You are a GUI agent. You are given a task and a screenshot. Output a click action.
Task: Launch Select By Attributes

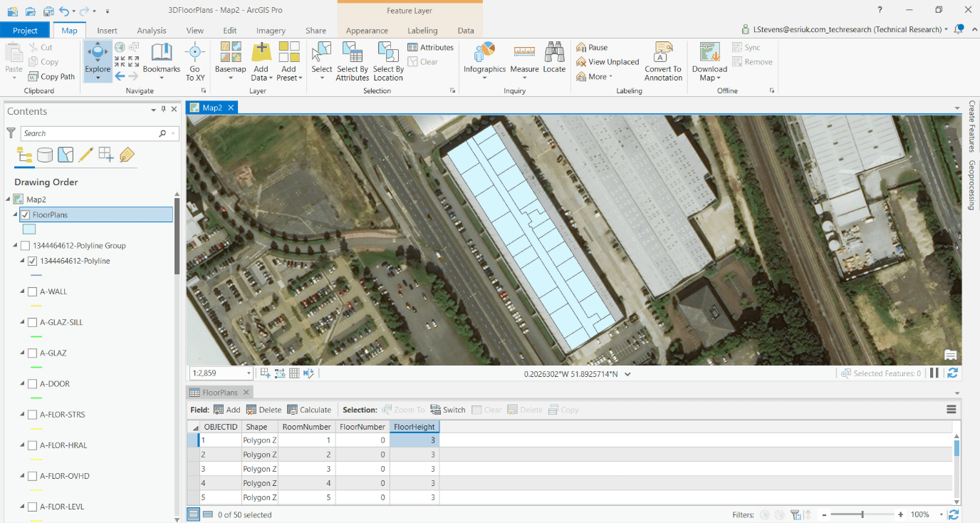pos(352,61)
